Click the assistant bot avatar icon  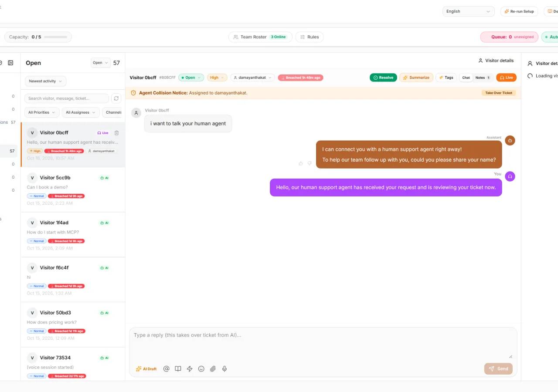pyautogui.click(x=510, y=141)
